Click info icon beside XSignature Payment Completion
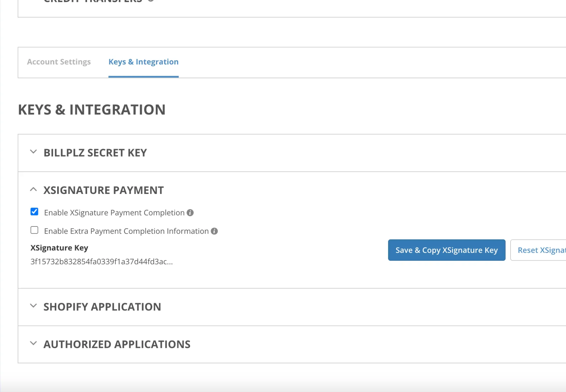566x392 pixels. 190,213
